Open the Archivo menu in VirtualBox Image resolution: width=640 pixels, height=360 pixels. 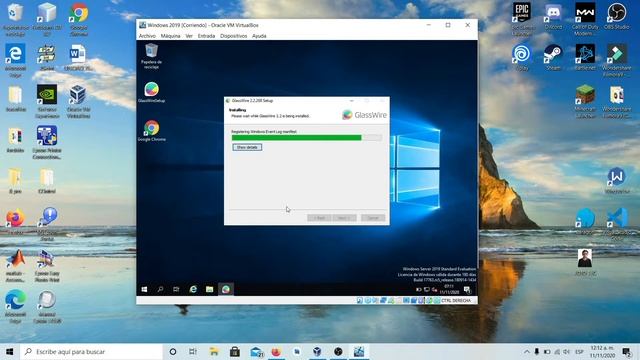[147, 36]
